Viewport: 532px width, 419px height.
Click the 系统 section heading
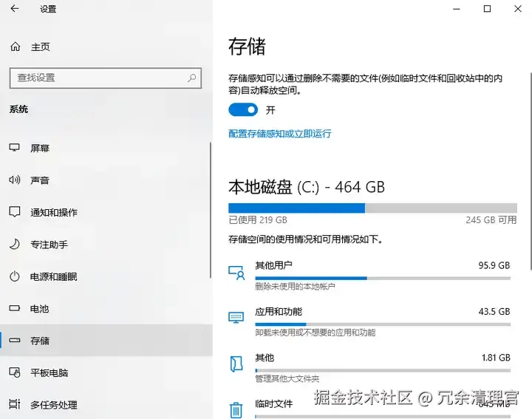pos(18,109)
